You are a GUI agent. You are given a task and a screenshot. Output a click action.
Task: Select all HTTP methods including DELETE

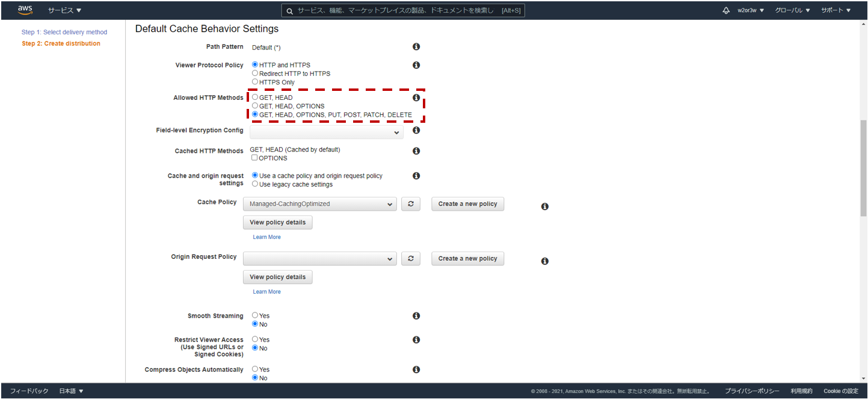(x=255, y=114)
